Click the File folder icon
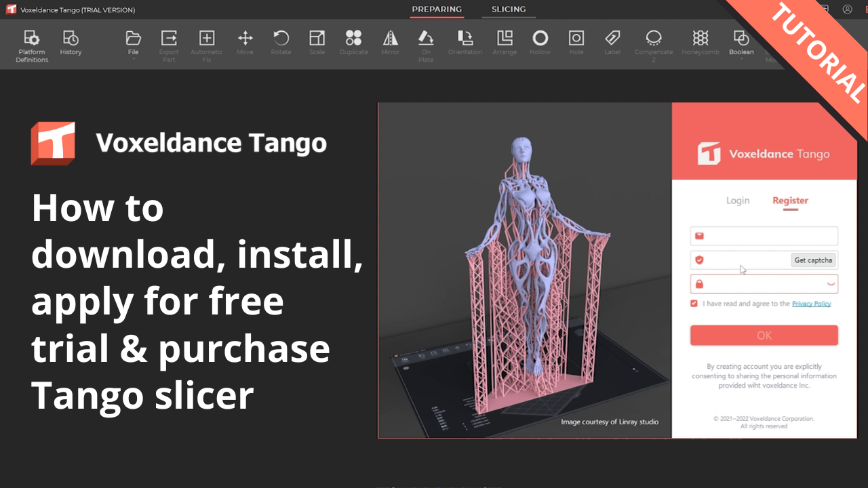Screen dimensions: 868x488 (134, 38)
